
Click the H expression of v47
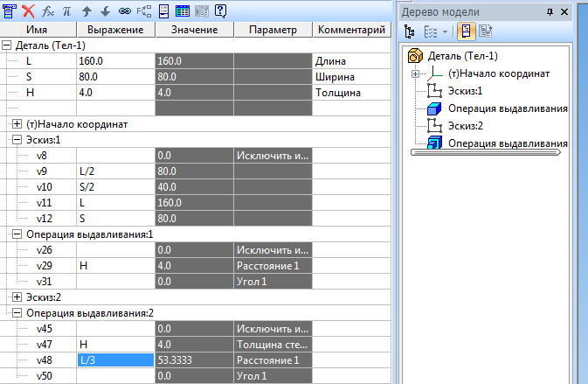(x=115, y=345)
